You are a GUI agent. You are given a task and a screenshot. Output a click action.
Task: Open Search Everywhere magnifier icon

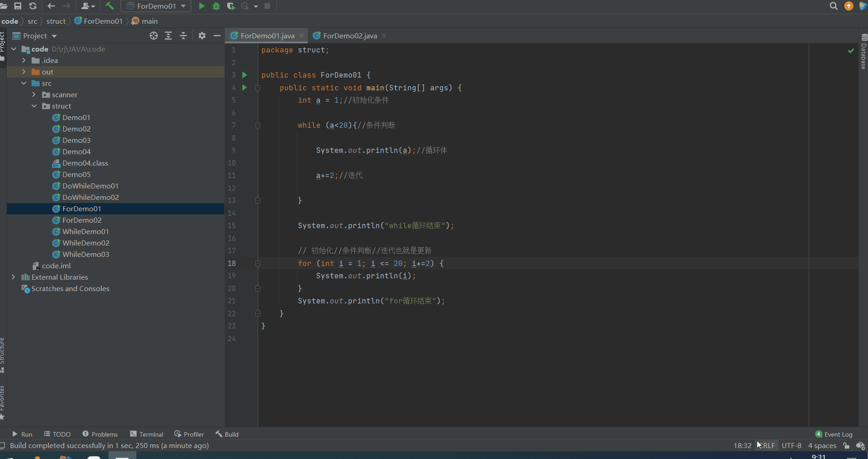tap(833, 6)
